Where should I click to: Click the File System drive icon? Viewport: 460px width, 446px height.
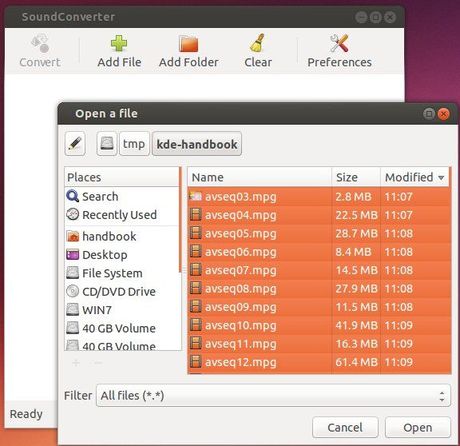(x=73, y=273)
